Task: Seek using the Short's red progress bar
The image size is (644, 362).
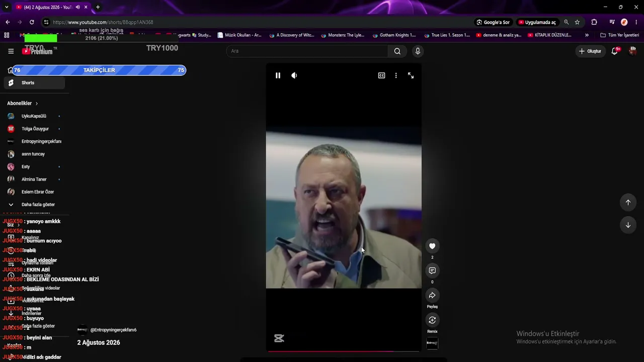Action: coord(344,351)
